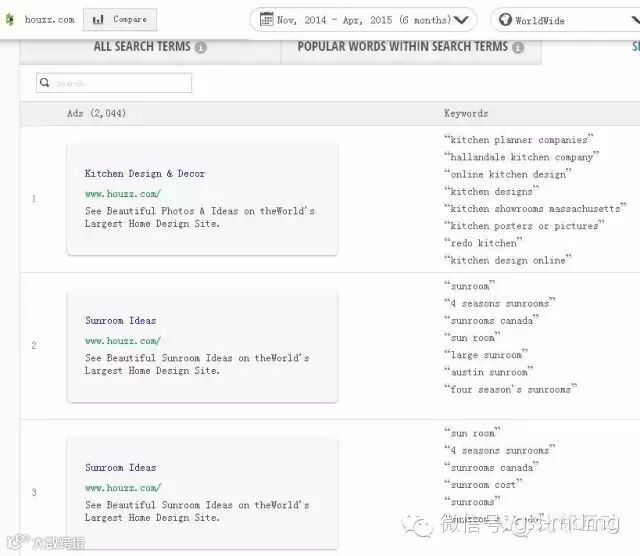Select keyword "kitchen posters or pictures"
This screenshot has width=640, height=556.
coord(524,226)
